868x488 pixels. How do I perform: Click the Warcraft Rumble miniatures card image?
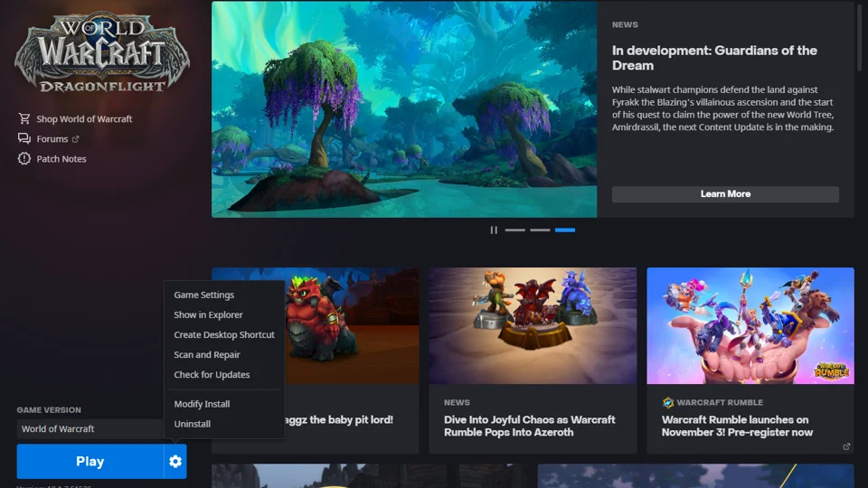pyautogui.click(x=533, y=326)
